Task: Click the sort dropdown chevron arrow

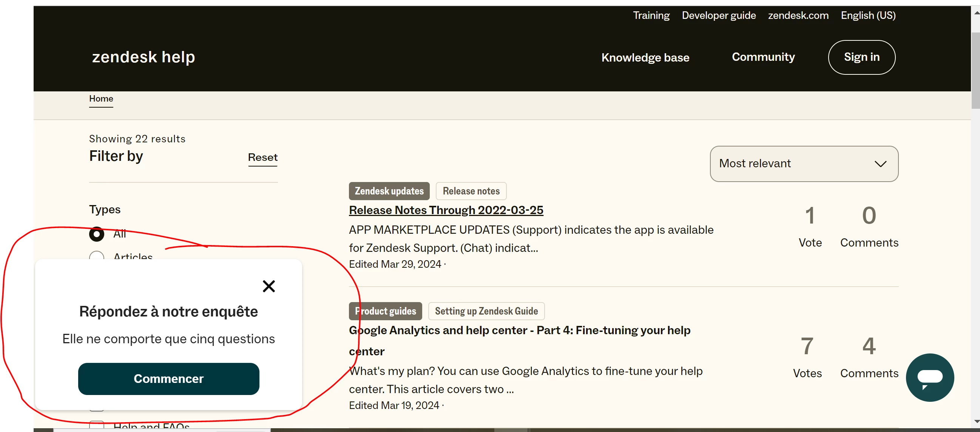Action: [x=880, y=164]
